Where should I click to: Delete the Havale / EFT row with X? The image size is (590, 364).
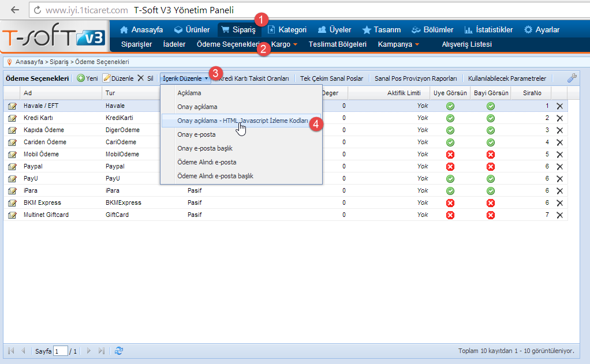point(559,106)
